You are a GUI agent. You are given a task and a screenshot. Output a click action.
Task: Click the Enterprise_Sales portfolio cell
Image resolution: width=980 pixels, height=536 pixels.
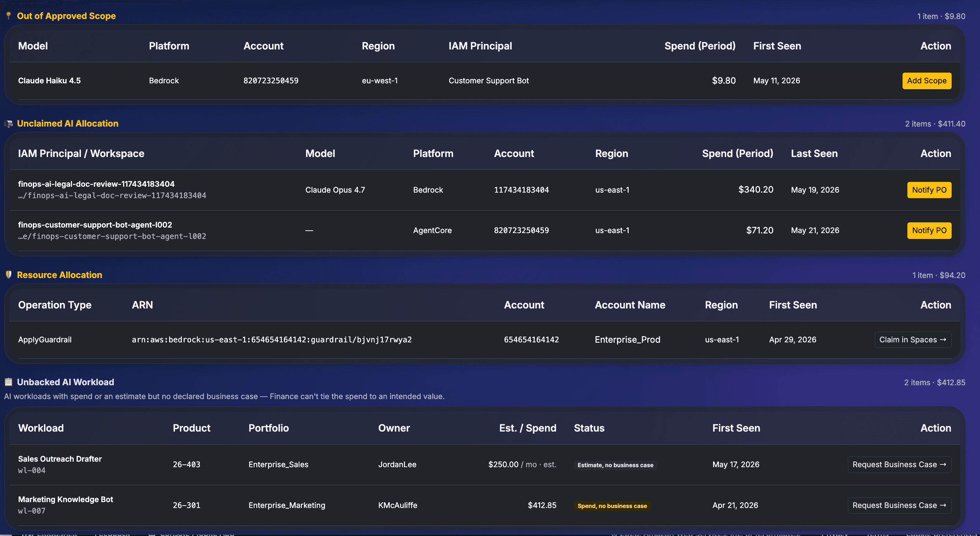tap(278, 464)
